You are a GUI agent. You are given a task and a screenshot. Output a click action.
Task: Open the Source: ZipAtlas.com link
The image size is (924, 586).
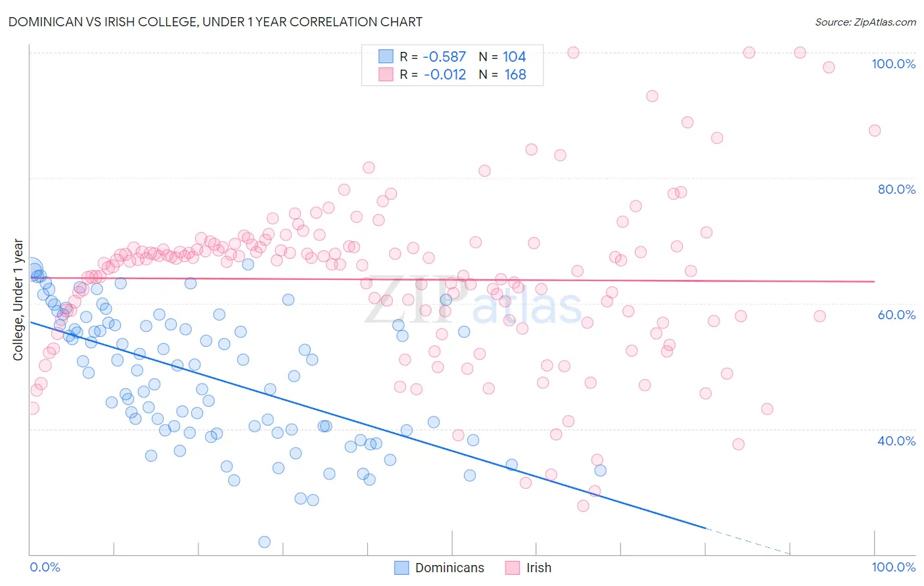pos(866,22)
